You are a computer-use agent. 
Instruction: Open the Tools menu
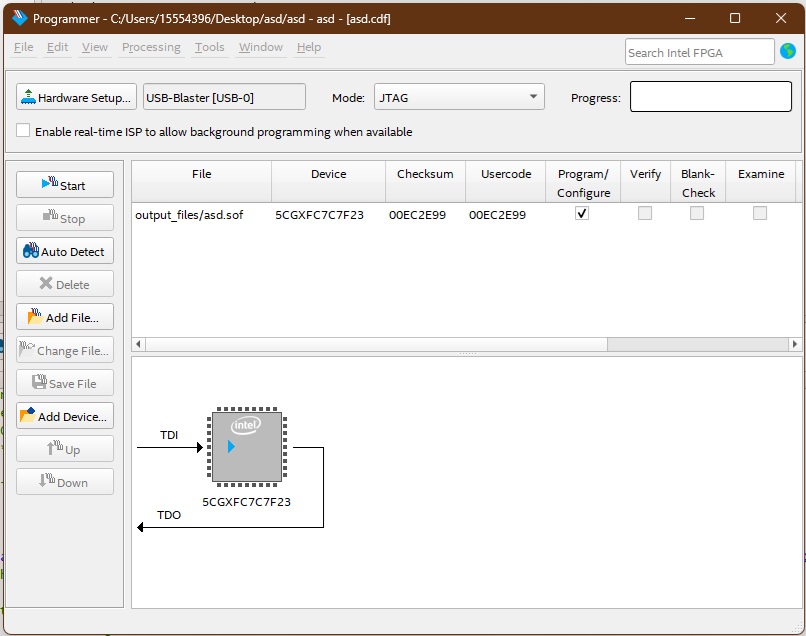[210, 47]
